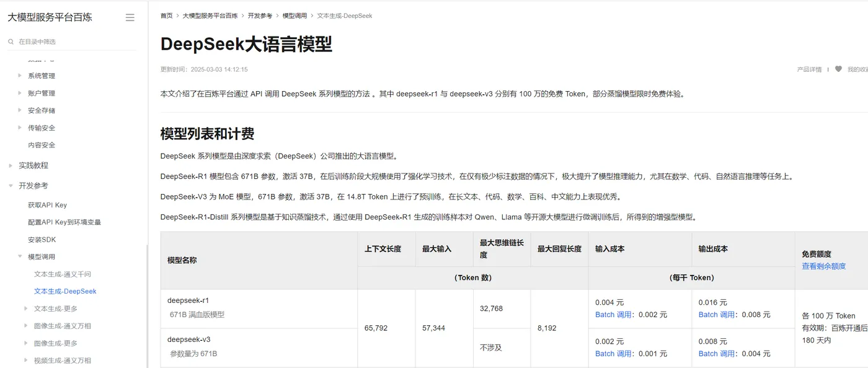The image size is (868, 368).
Task: Expand the 图像生成-通义万相 node arrow
Action: coord(26,326)
